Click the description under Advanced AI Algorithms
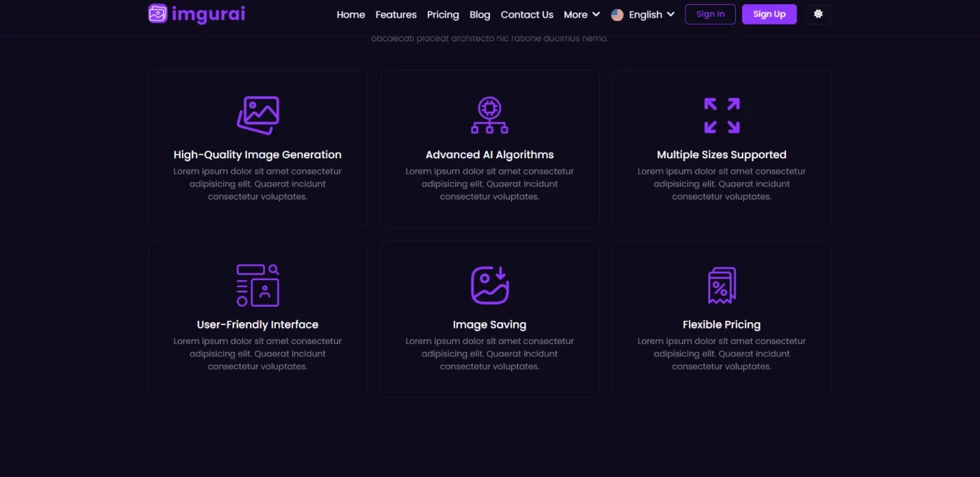Viewport: 980px width, 477px height. (x=489, y=184)
